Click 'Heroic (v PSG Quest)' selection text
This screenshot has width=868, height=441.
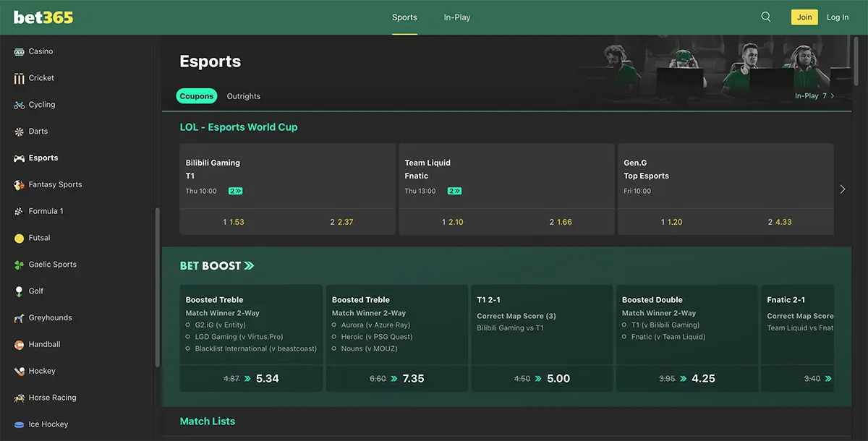(377, 337)
